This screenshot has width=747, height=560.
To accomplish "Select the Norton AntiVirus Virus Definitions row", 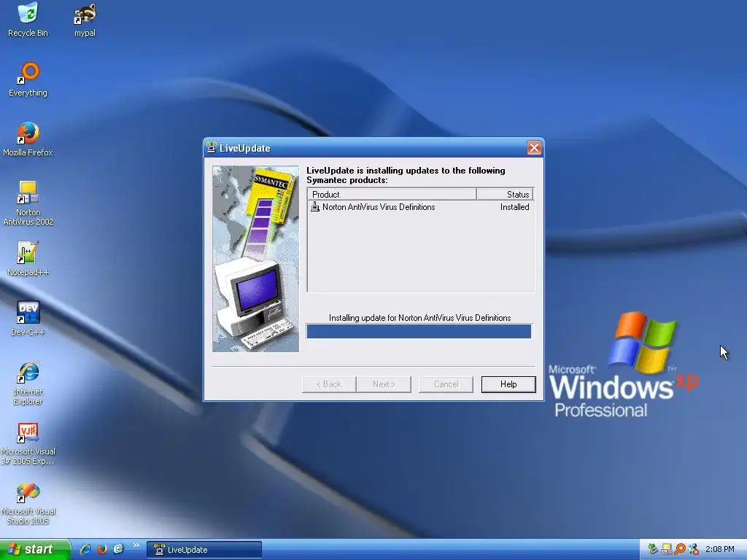I will 420,207.
